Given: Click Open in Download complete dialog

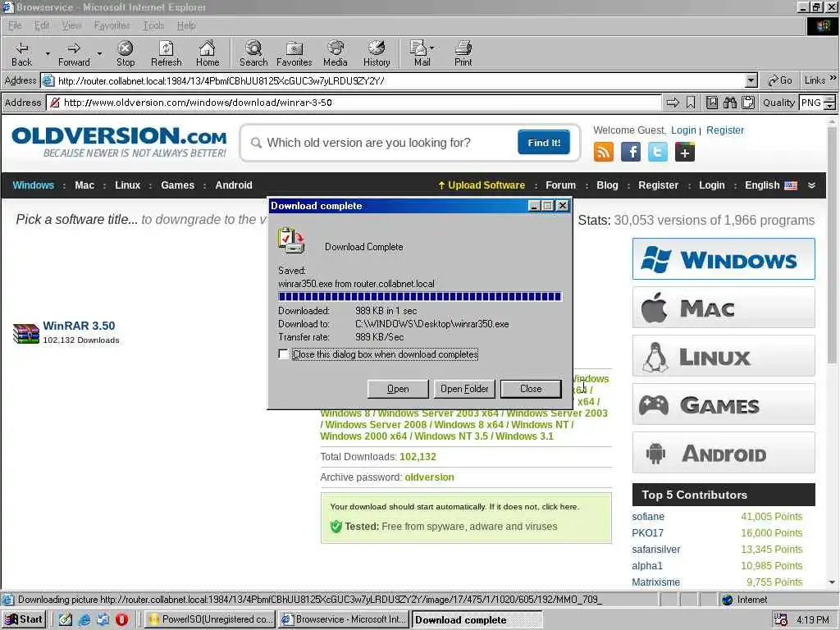Looking at the screenshot, I should coord(398,389).
